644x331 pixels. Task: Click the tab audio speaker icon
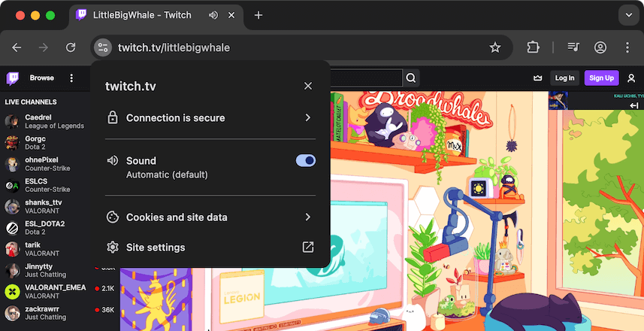click(213, 16)
